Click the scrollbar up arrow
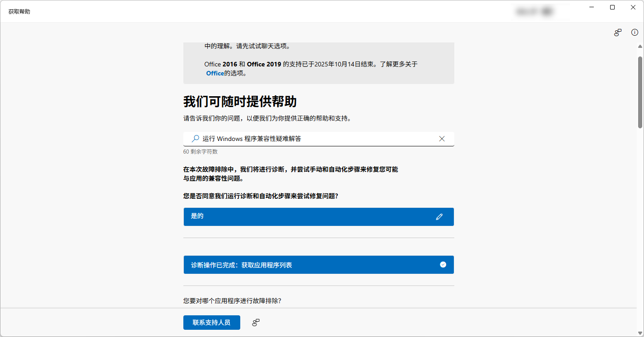 point(639,46)
